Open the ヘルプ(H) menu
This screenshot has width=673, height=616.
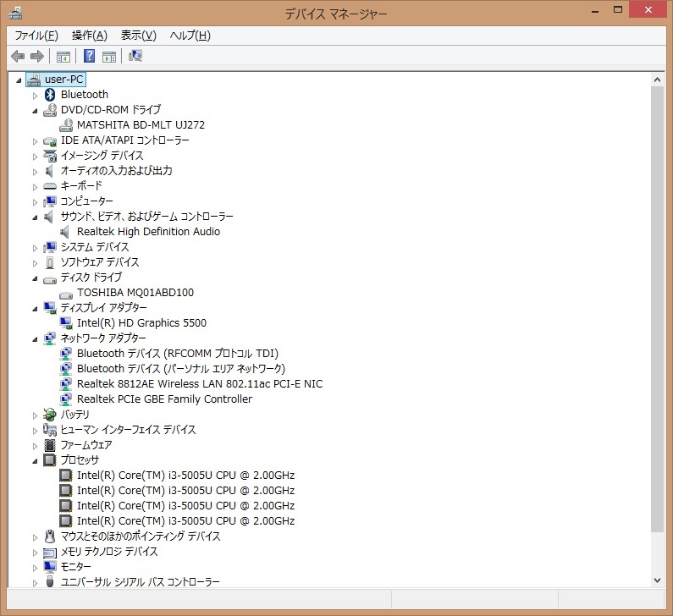[190, 36]
